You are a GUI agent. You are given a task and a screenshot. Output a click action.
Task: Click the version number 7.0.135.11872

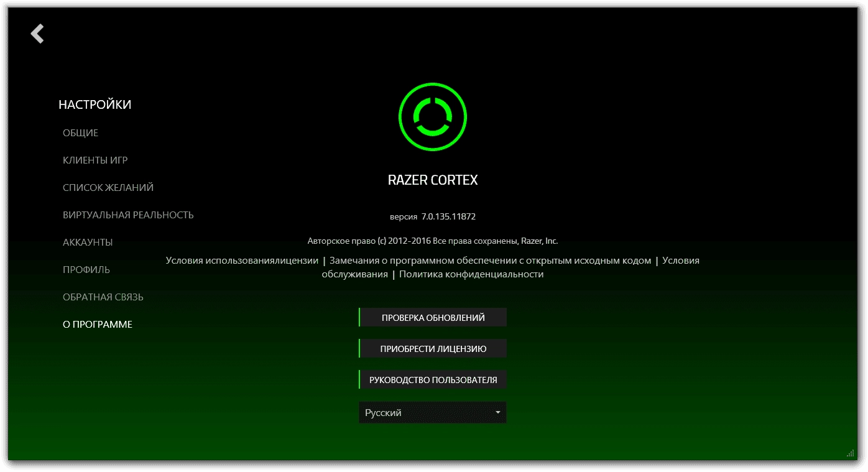pos(448,217)
